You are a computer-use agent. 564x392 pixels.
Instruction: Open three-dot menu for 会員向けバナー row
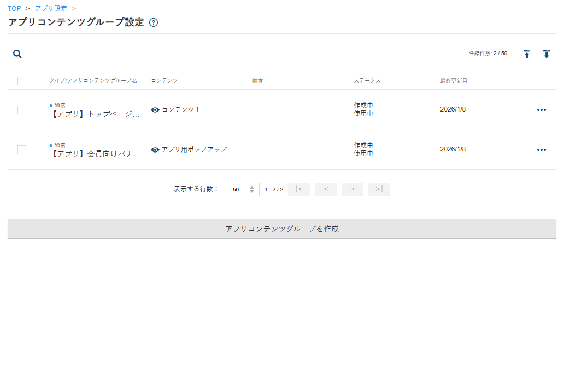click(542, 150)
